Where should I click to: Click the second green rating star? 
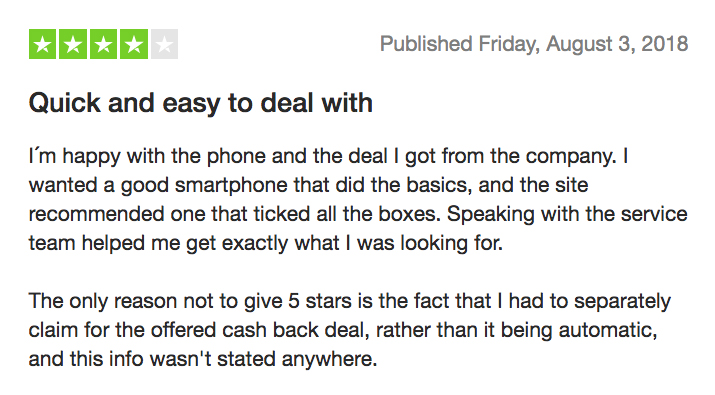click(x=73, y=44)
